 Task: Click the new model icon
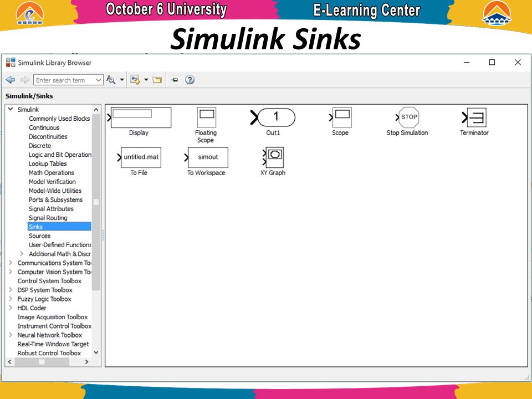135,80
